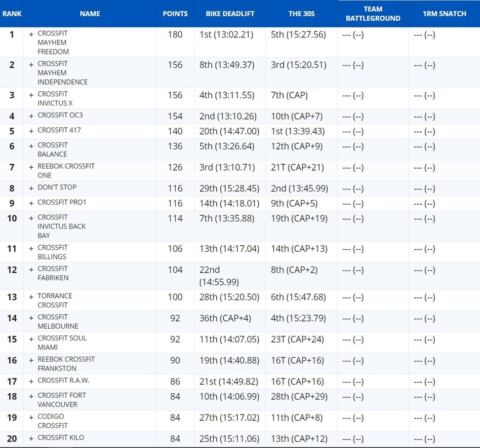Select the 22nd (14:55.99) Bike Deadlift cell
Screen dimensions: 480x448
tap(219, 276)
